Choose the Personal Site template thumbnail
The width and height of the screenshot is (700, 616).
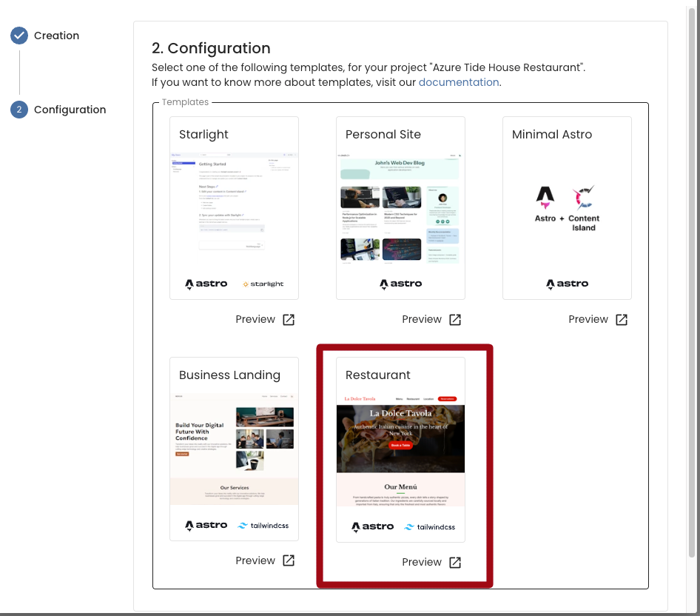pos(400,207)
